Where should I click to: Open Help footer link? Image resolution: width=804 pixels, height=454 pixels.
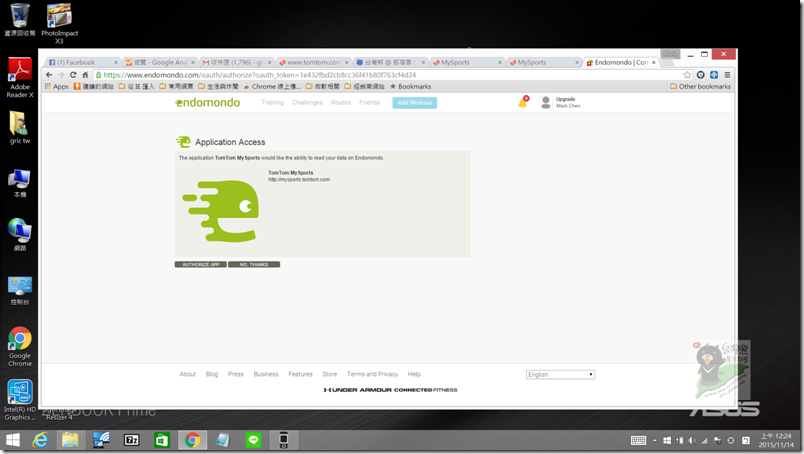pos(414,374)
